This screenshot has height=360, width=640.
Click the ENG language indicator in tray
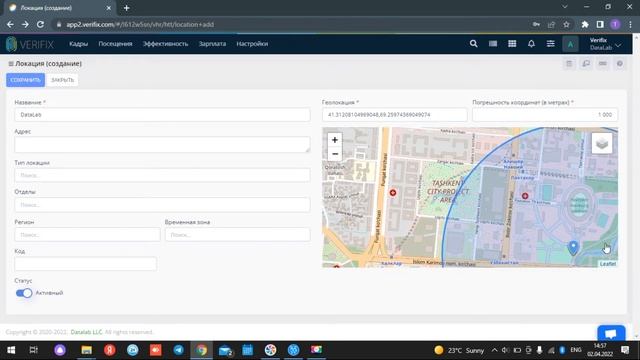576,350
